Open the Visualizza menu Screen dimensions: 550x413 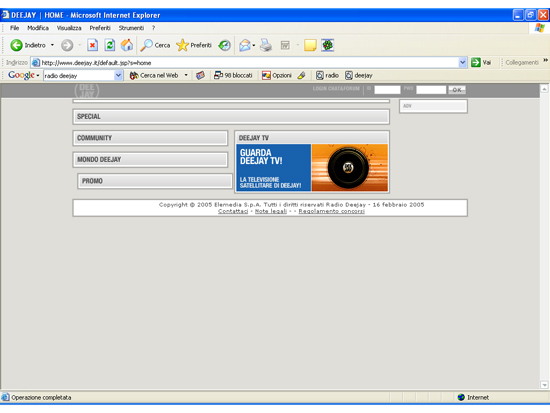pyautogui.click(x=69, y=28)
